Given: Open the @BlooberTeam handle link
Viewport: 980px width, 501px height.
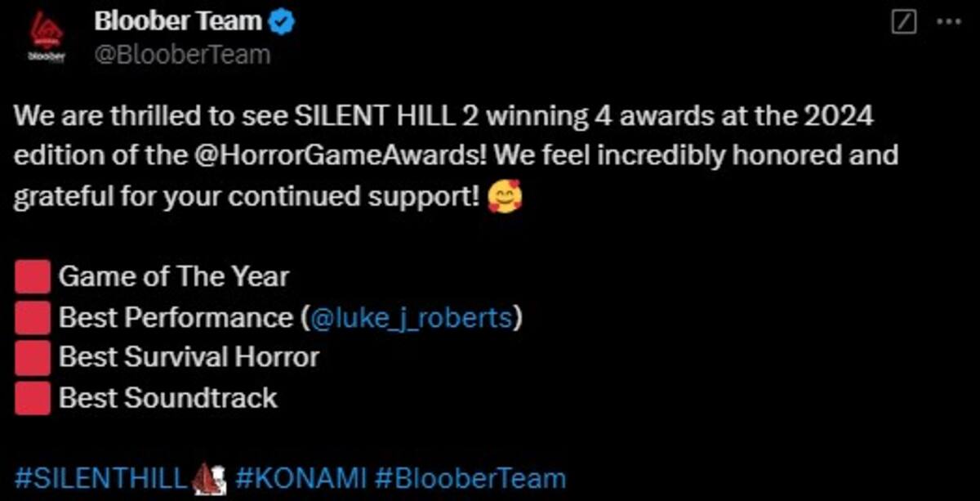Looking at the screenshot, I should (182, 55).
